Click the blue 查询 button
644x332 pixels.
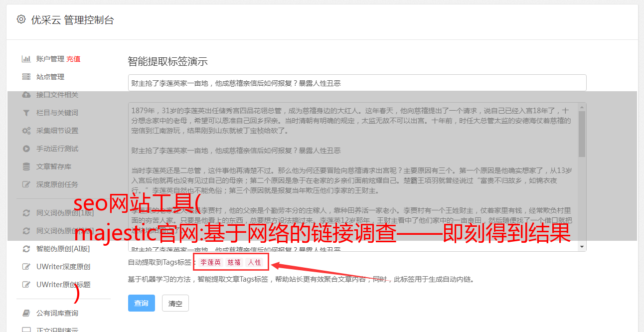tap(142, 303)
